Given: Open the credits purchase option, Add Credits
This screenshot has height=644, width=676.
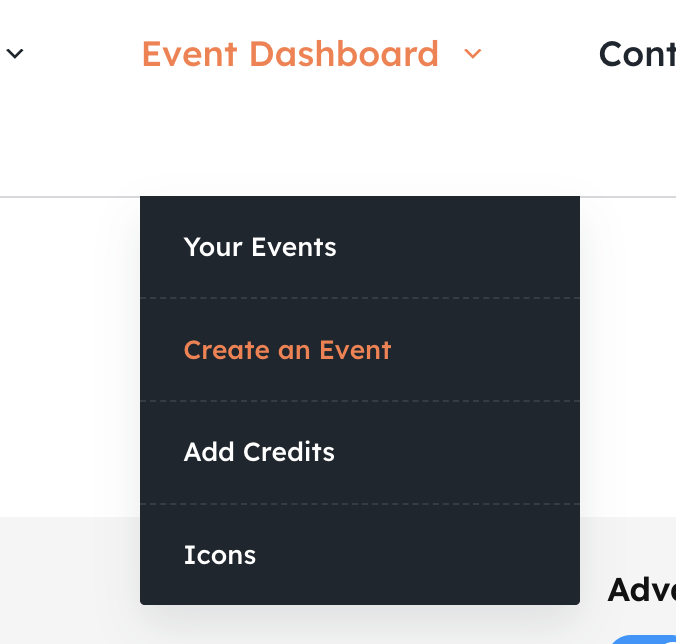Looking at the screenshot, I should [x=259, y=452].
